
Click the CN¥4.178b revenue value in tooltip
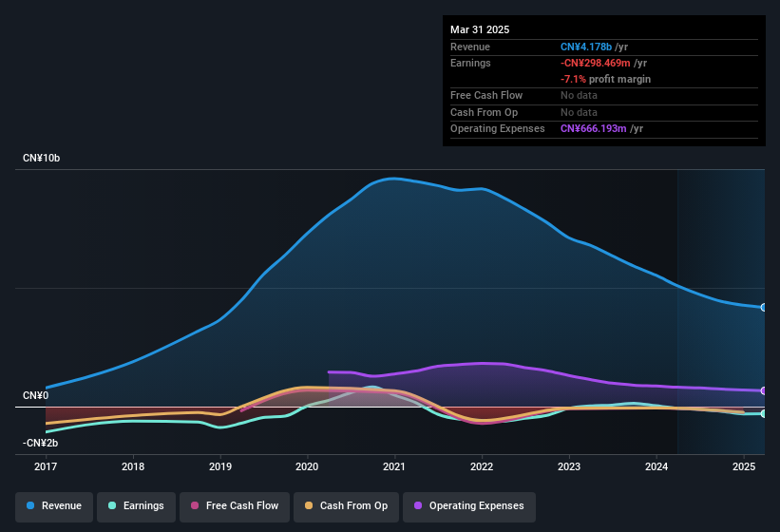pos(586,47)
